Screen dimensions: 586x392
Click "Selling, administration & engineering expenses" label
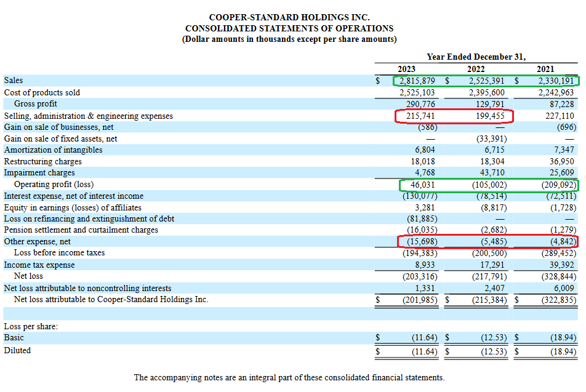pos(89,116)
